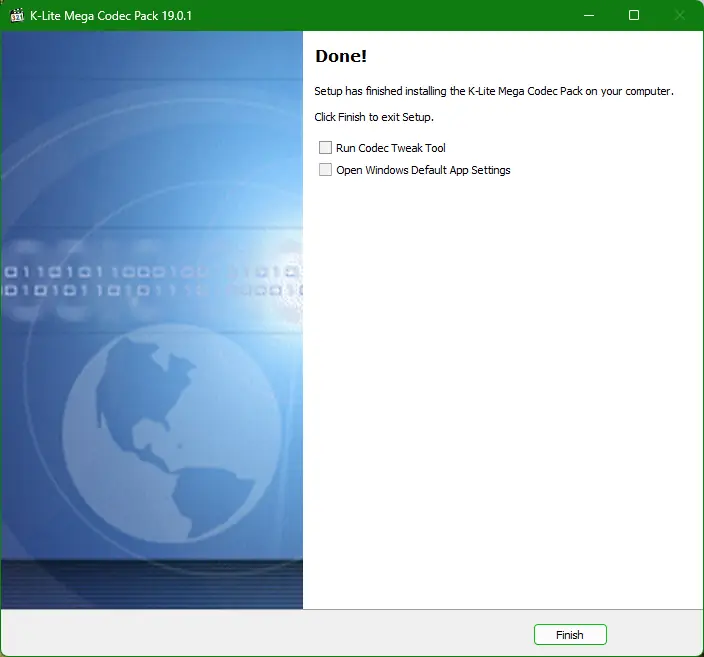Click the Finish button to exit Setup
704x657 pixels.
tap(570, 635)
